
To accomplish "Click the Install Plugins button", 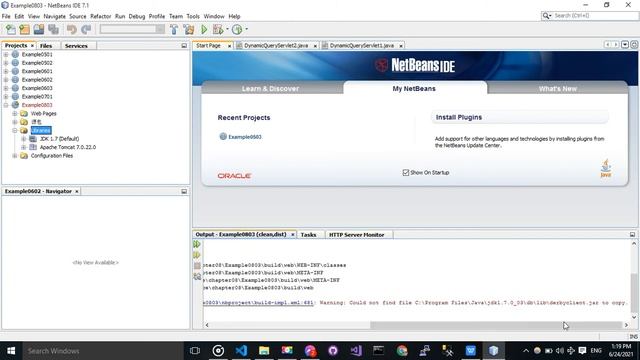I will 520,118.
